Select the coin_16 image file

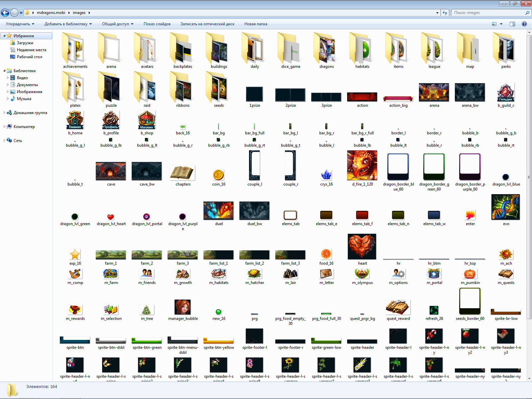coord(218,175)
